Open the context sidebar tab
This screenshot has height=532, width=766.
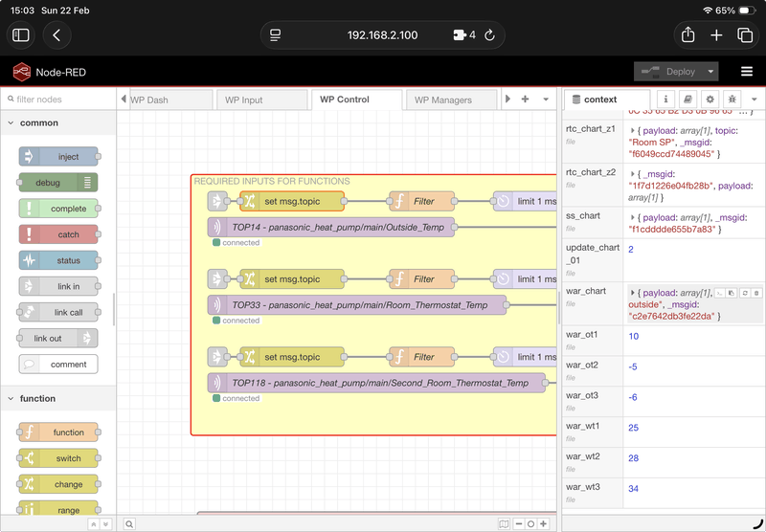[x=607, y=100]
